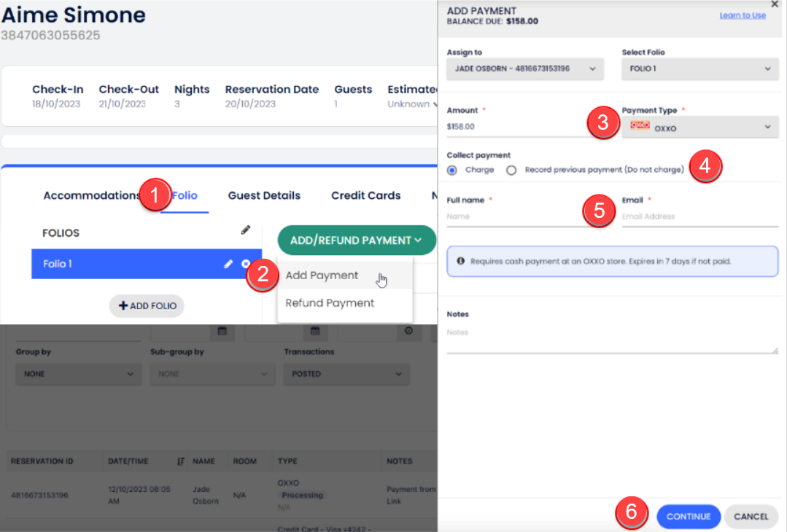787x532 pixels.
Task: Click the ADD FOLIO button
Action: click(147, 306)
